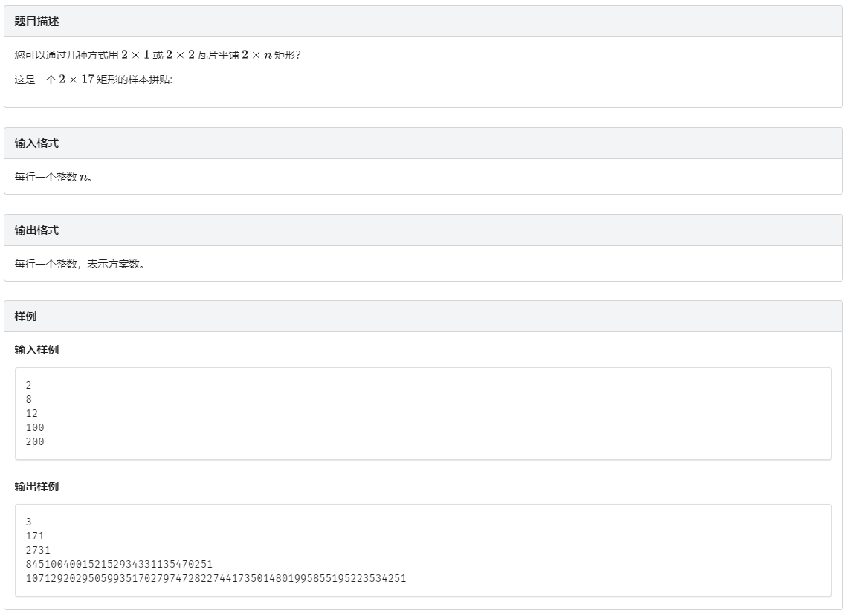Click the output number starting with 84510040
The width and height of the screenshot is (849, 616).
[119, 564]
